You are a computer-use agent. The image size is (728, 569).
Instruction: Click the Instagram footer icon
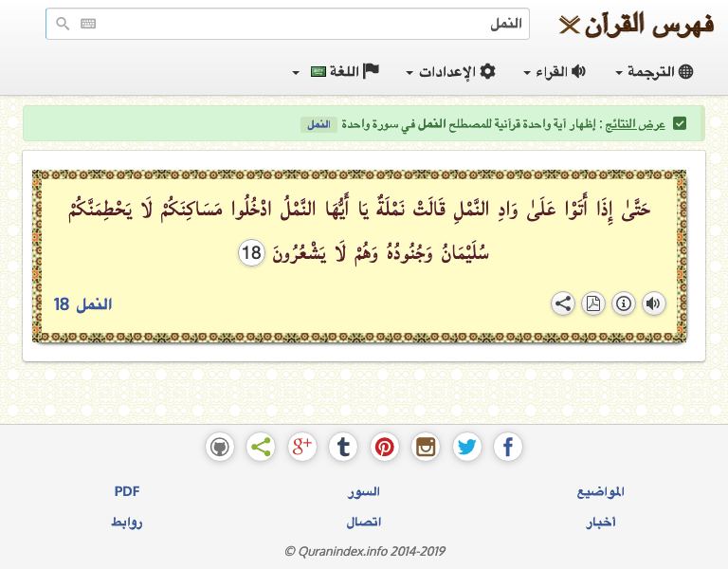[x=426, y=447]
